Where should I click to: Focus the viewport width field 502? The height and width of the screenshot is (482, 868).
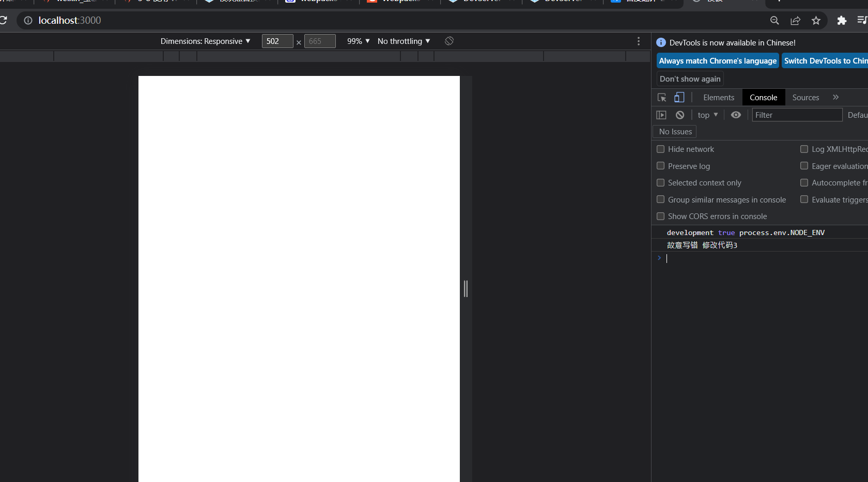pos(277,41)
